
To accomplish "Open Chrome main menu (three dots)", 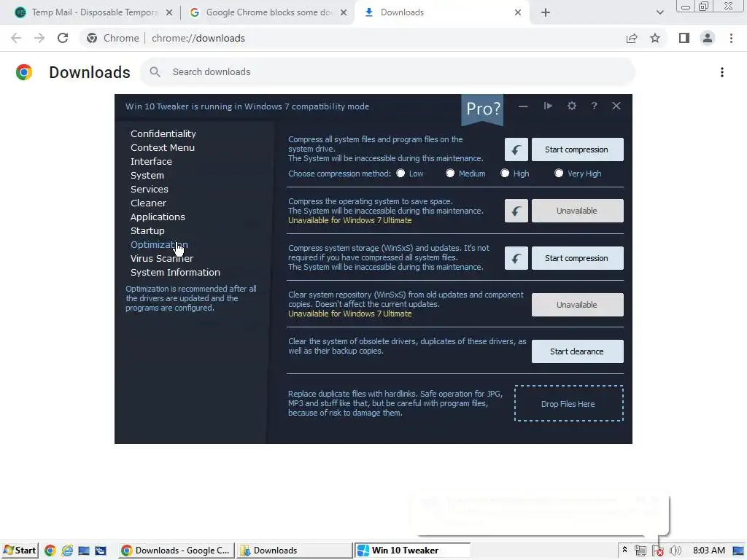I will coord(731,38).
